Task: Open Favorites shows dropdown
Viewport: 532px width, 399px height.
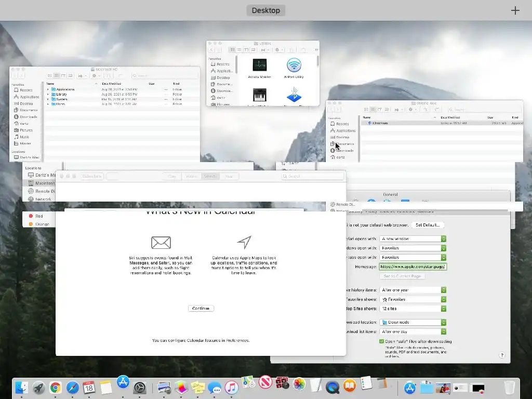Action: 413,299
